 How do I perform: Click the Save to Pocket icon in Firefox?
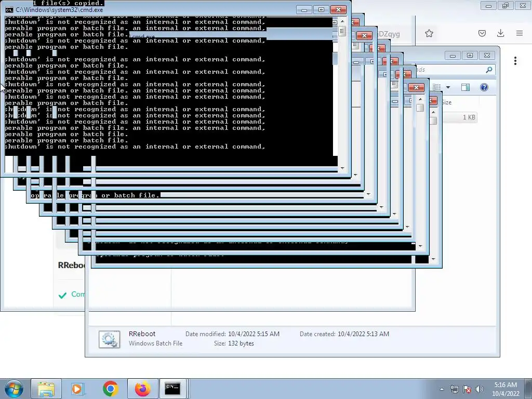(x=482, y=33)
